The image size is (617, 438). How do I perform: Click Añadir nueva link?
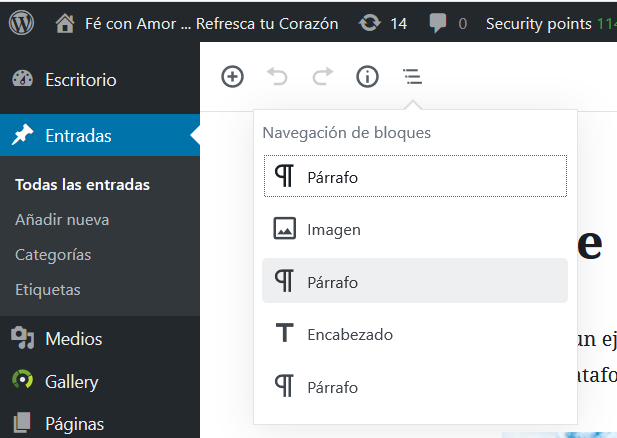[x=62, y=219]
